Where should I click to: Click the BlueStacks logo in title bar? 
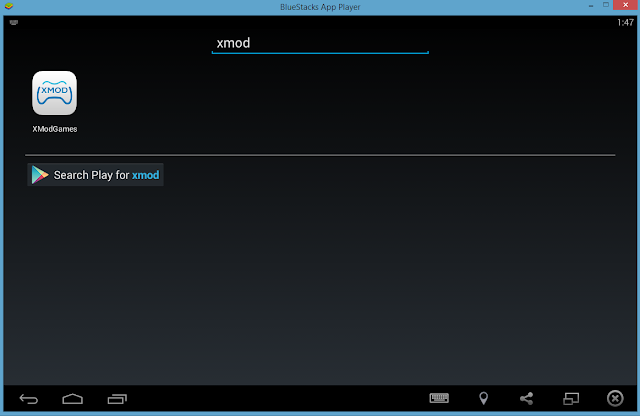9,6
